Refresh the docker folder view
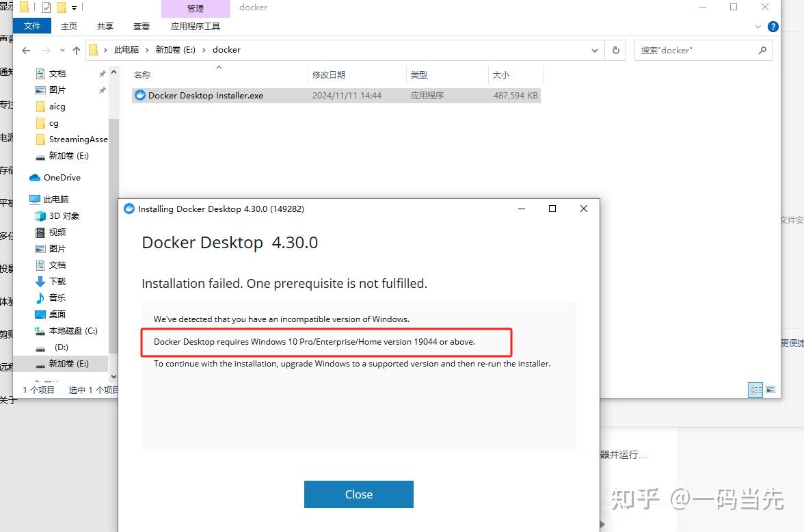804x532 pixels. coord(616,51)
